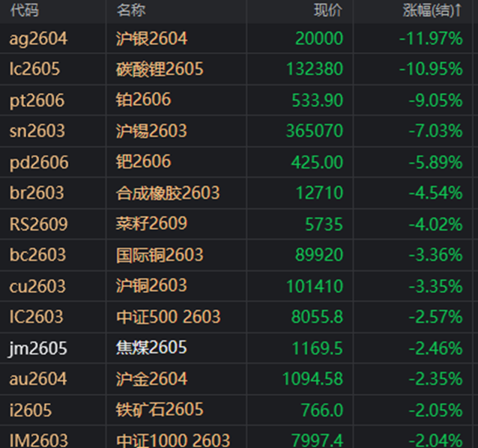
Task: Select code i2605
Action: click(31, 411)
